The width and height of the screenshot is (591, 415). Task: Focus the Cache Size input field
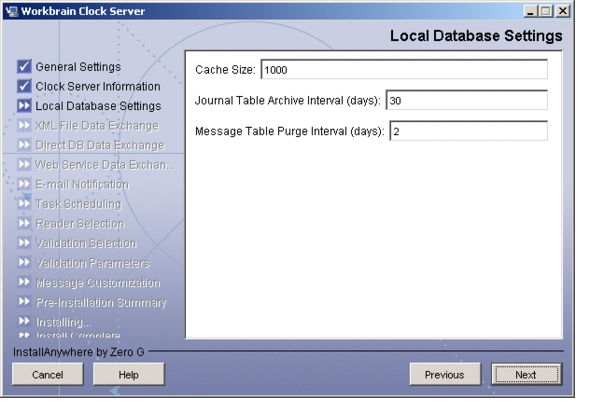[x=404, y=69]
